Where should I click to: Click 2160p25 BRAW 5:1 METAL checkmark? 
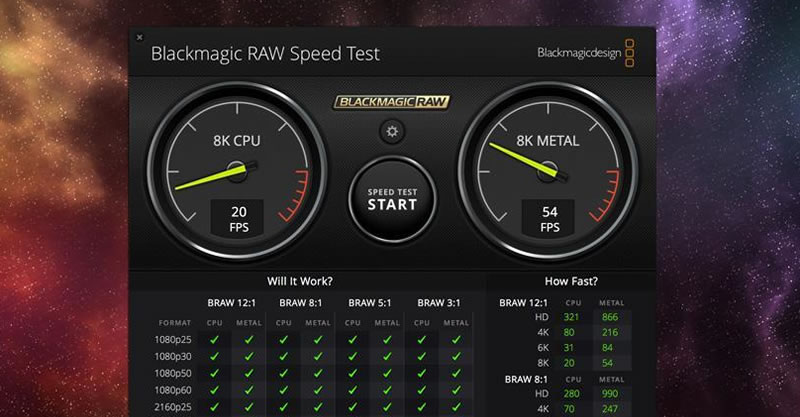point(387,407)
